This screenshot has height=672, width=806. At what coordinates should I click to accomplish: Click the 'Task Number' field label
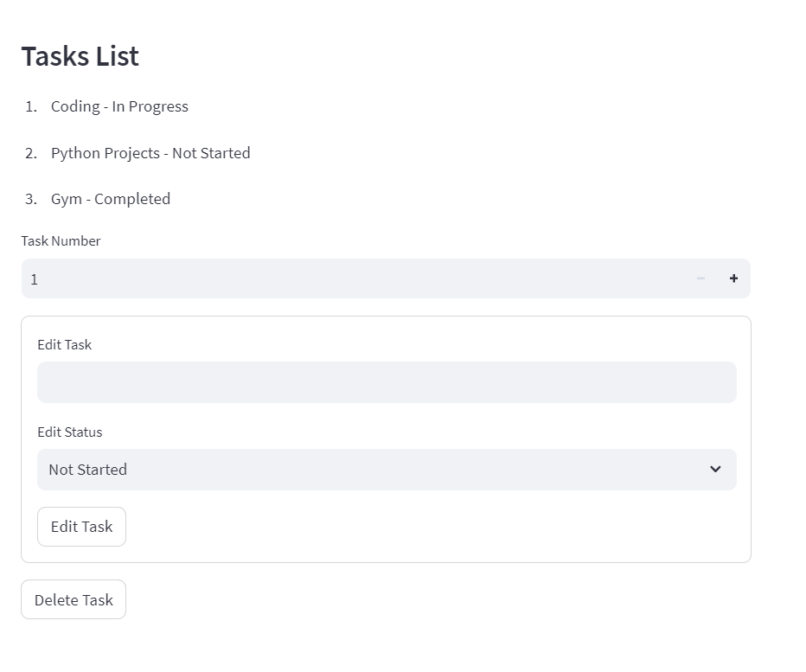(61, 240)
